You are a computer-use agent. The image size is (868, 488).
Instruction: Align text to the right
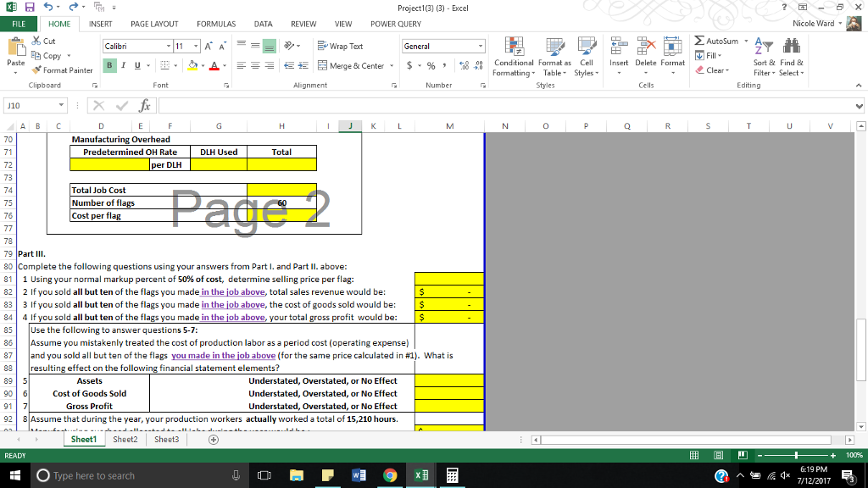pos(269,65)
